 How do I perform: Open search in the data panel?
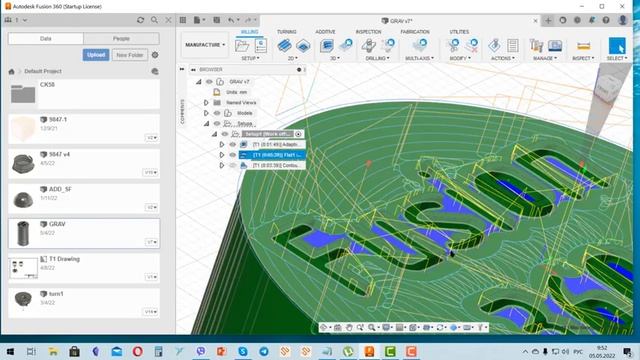(x=154, y=20)
